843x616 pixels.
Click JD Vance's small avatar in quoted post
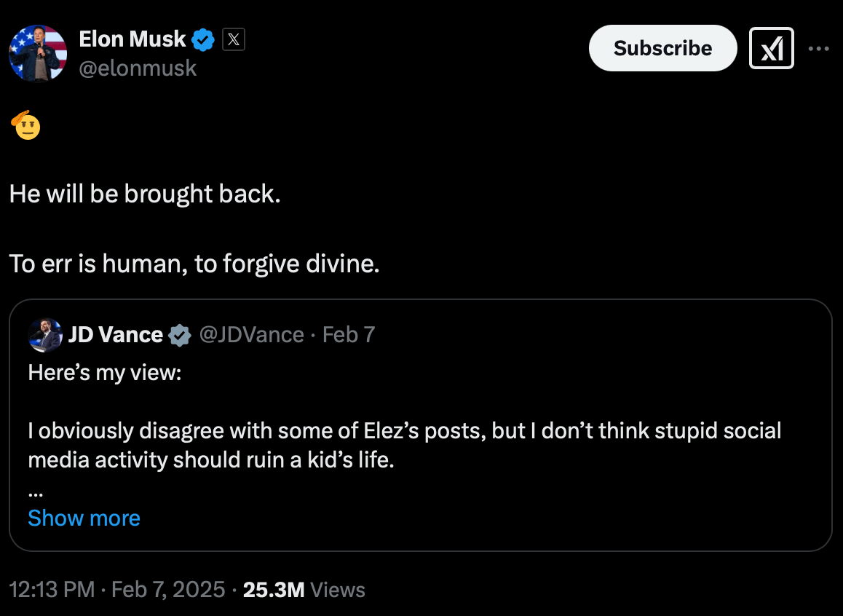pos(45,335)
